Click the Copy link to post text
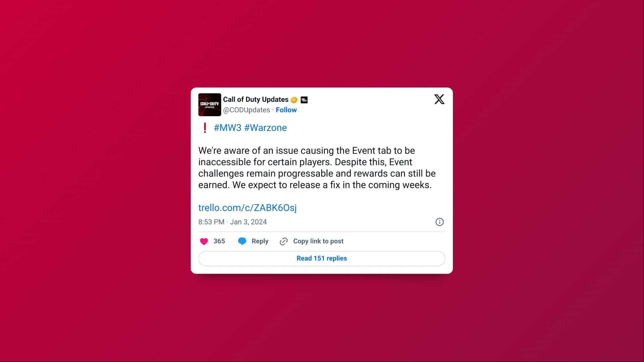 click(x=318, y=241)
